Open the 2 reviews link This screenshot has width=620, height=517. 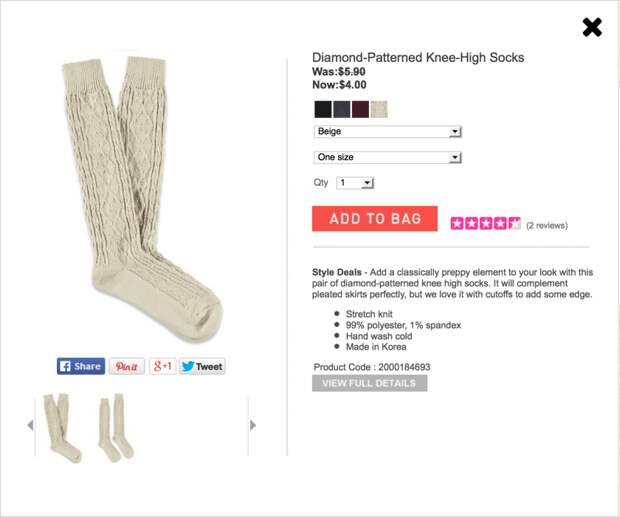pos(547,225)
